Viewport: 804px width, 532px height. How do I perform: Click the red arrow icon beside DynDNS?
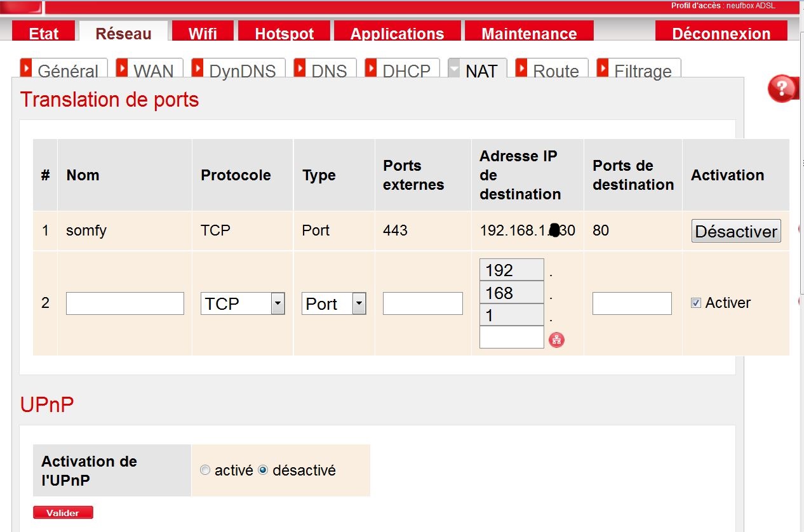[198, 67]
